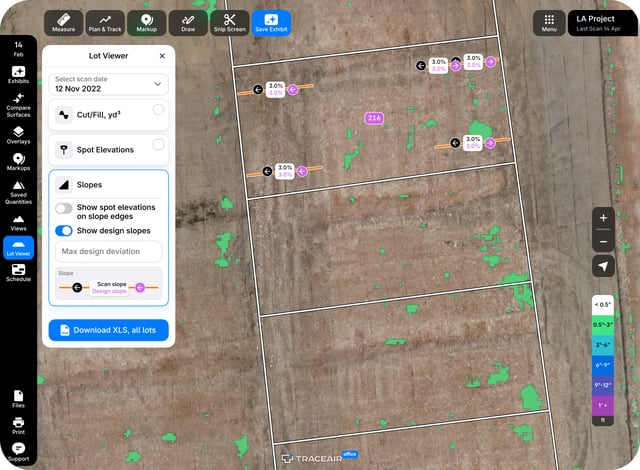Click Download XLS, all lots
This screenshot has height=470, width=640.
coord(109,330)
